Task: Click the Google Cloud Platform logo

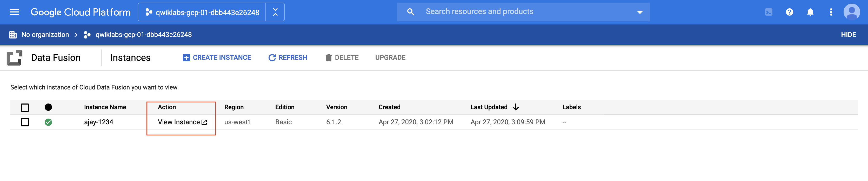Action: [81, 12]
